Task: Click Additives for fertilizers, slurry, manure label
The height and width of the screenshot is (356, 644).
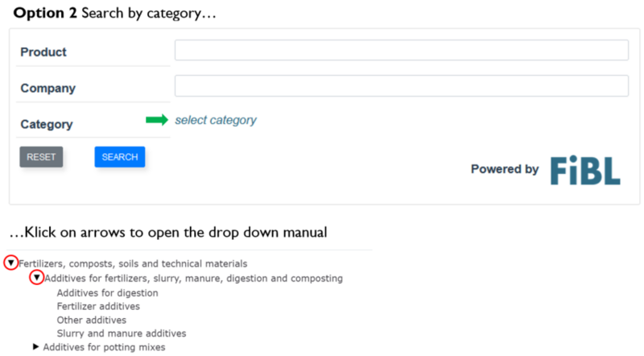Action: 193,278
